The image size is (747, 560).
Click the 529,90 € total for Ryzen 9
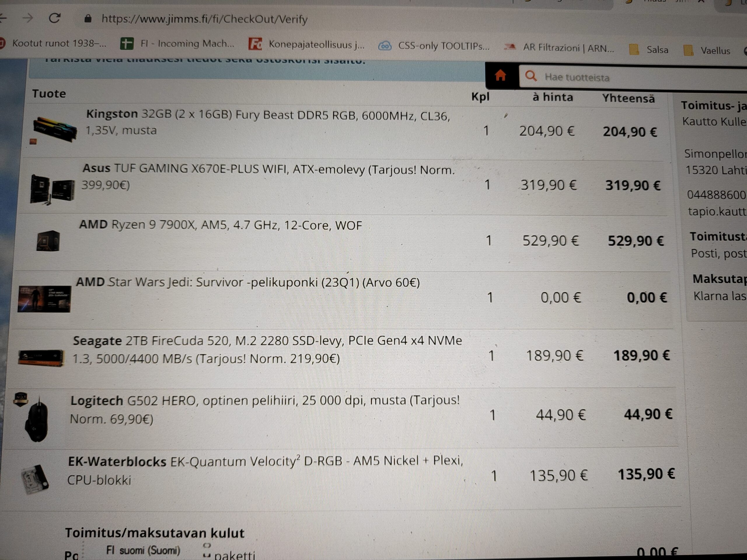pyautogui.click(x=636, y=241)
